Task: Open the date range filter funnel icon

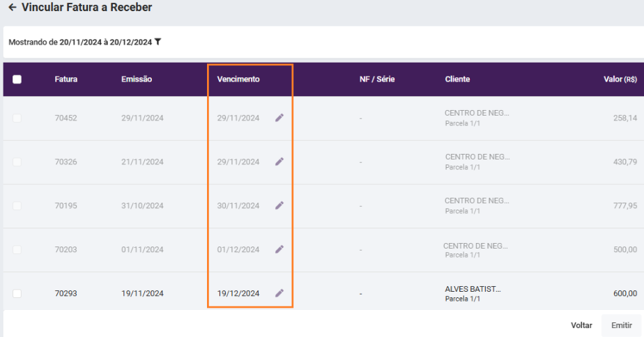Action: (158, 42)
